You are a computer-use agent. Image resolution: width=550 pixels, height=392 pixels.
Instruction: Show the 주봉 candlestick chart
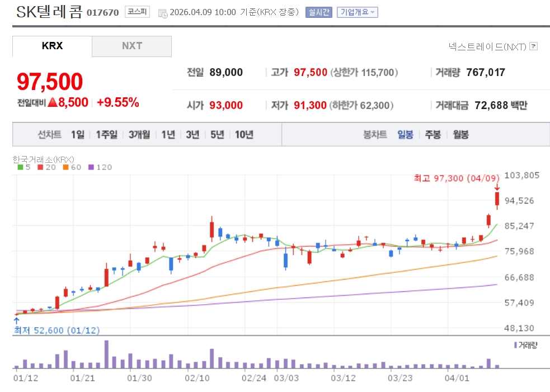[x=433, y=135]
